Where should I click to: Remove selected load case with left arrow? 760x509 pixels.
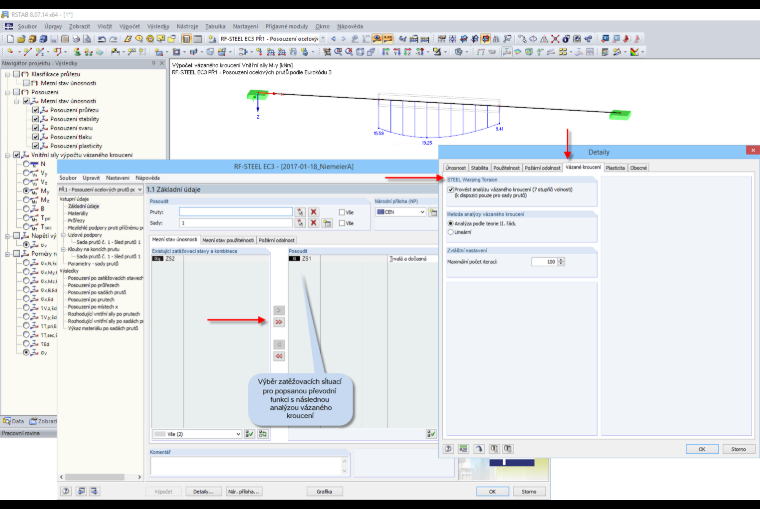tap(279, 344)
